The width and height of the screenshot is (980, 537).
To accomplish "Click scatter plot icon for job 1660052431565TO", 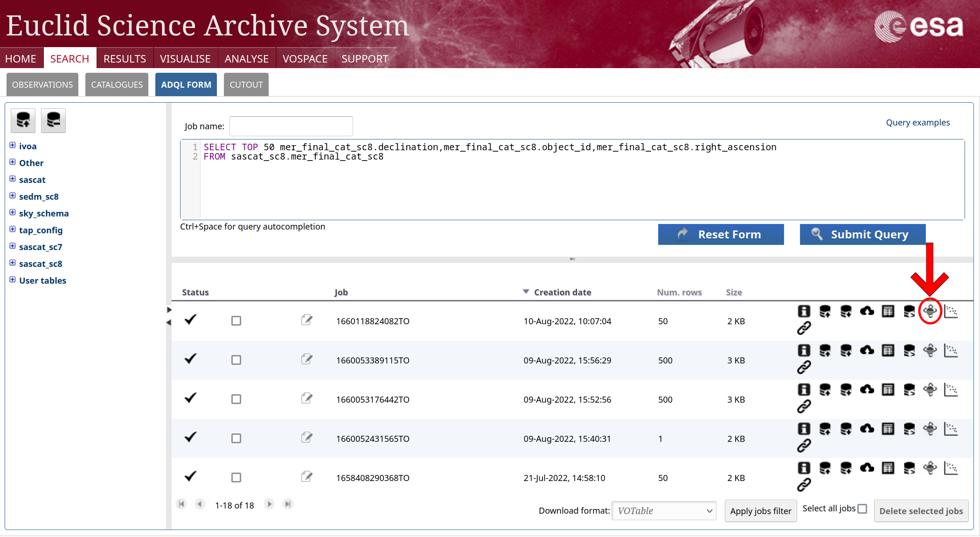I will click(x=951, y=429).
